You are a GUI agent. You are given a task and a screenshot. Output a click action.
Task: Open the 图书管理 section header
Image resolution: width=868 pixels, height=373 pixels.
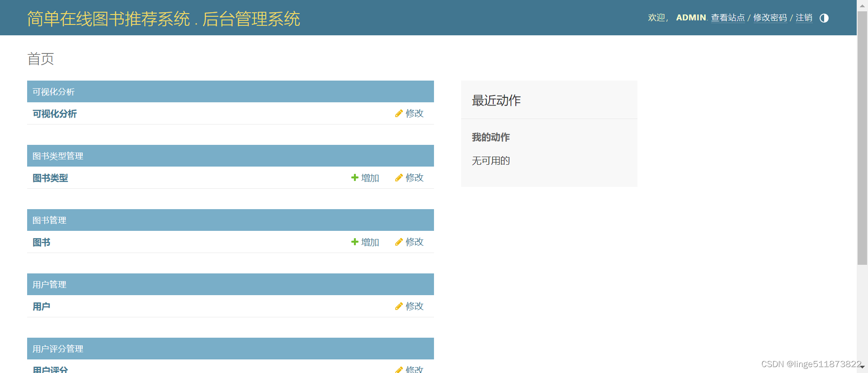(x=49, y=220)
